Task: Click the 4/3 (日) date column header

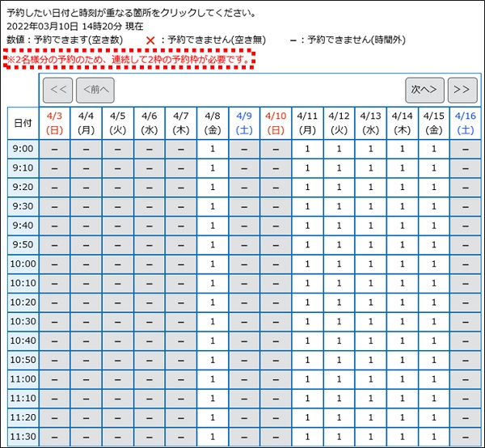Action: pos(54,123)
